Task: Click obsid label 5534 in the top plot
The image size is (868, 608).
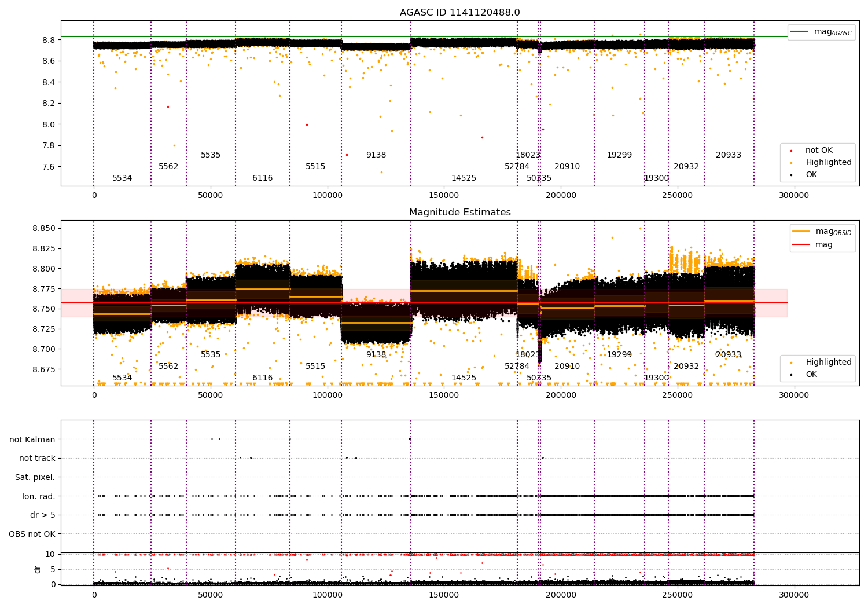Action: click(x=122, y=178)
